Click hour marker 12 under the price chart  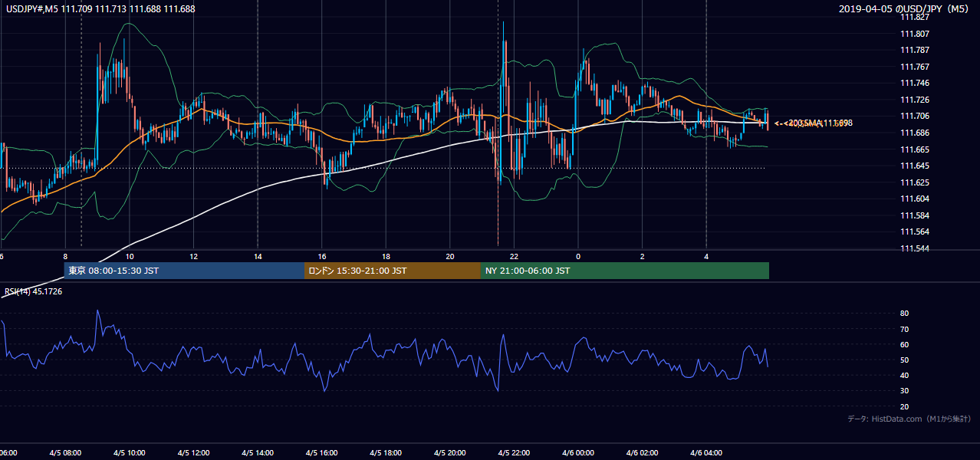tap(194, 256)
